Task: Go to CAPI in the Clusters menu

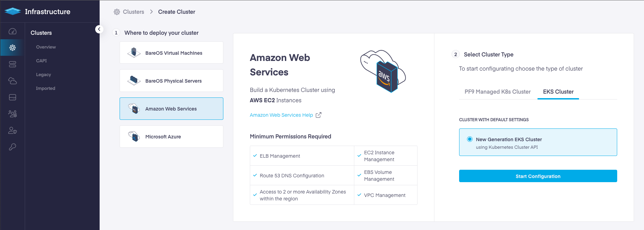Action: click(x=41, y=61)
